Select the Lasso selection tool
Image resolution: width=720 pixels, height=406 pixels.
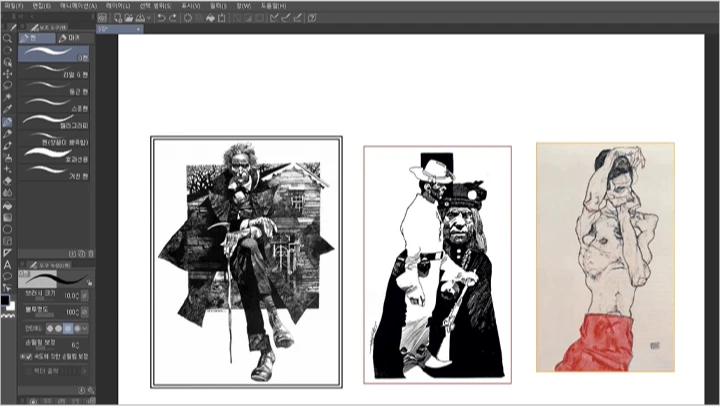tap(7, 86)
